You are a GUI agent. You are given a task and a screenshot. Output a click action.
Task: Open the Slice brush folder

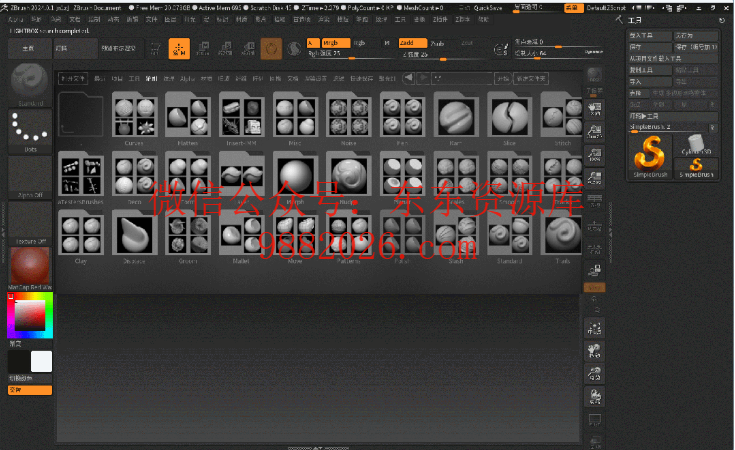(x=509, y=117)
